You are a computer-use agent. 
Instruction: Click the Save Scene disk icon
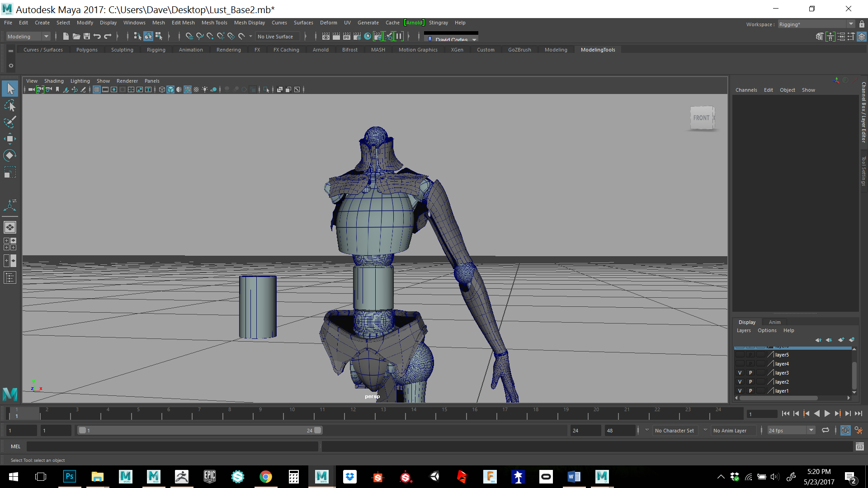coord(87,37)
